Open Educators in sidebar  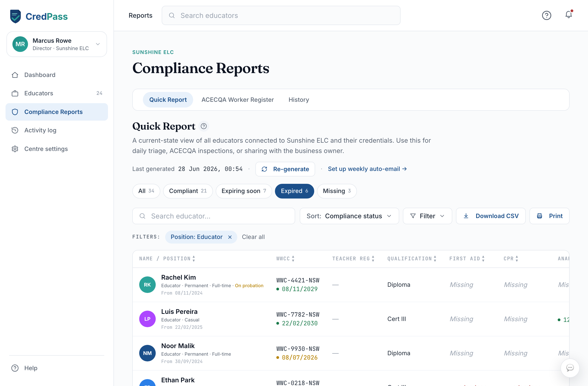coord(57,93)
